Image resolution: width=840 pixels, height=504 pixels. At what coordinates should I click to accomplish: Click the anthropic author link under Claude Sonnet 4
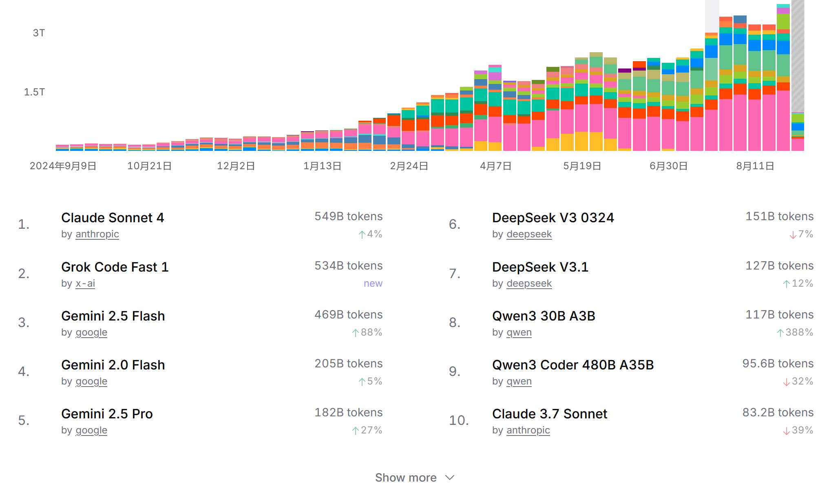[97, 234]
